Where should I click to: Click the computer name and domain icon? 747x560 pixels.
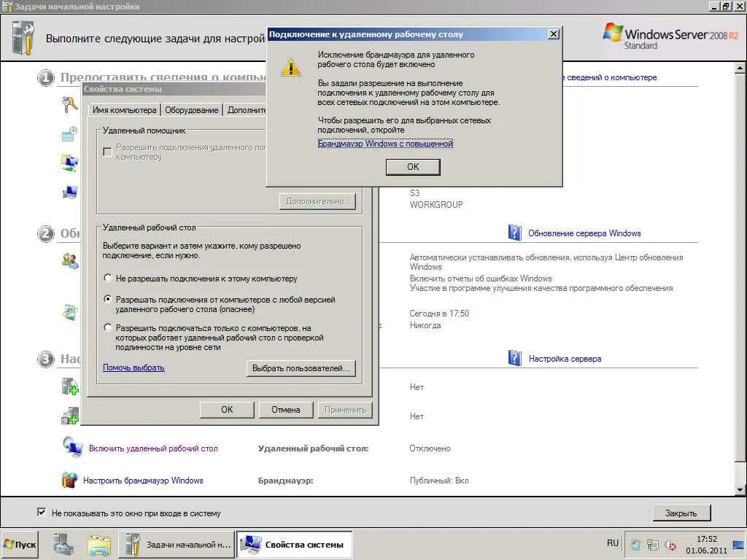pyautogui.click(x=69, y=192)
